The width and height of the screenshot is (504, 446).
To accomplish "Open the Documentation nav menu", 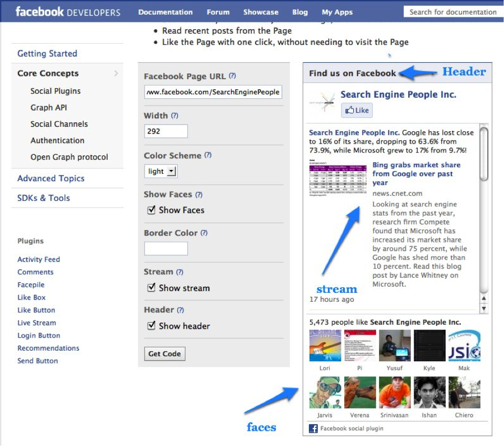I will [165, 12].
